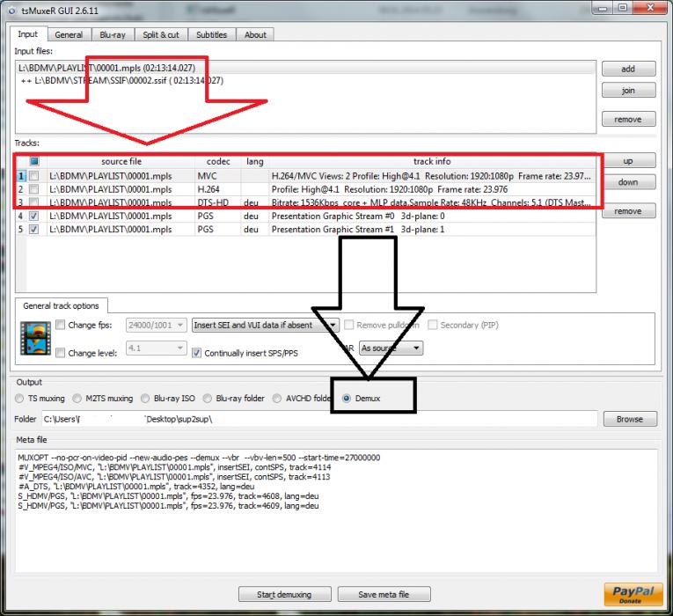Click Start demuxing button

tap(284, 595)
